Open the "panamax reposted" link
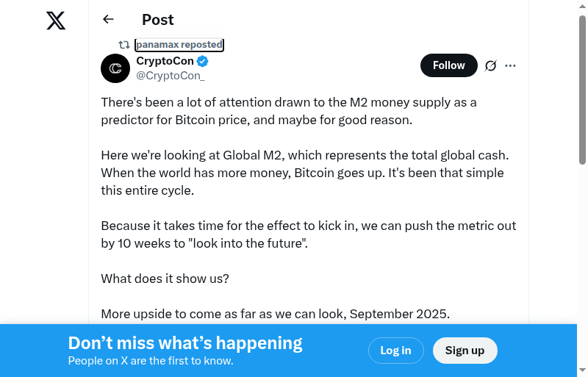Viewport: 588px width, 377px height. click(x=179, y=45)
